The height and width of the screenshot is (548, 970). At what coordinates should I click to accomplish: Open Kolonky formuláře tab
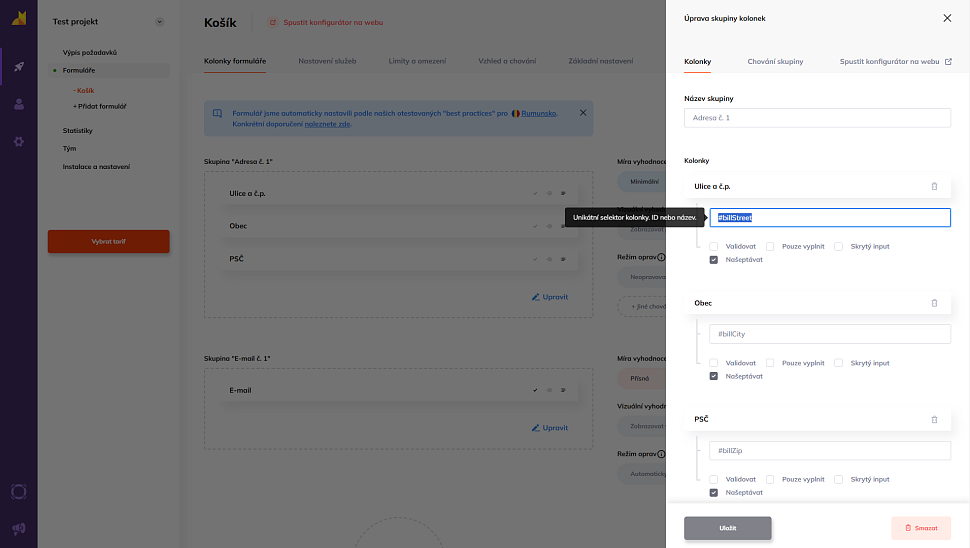click(x=235, y=61)
